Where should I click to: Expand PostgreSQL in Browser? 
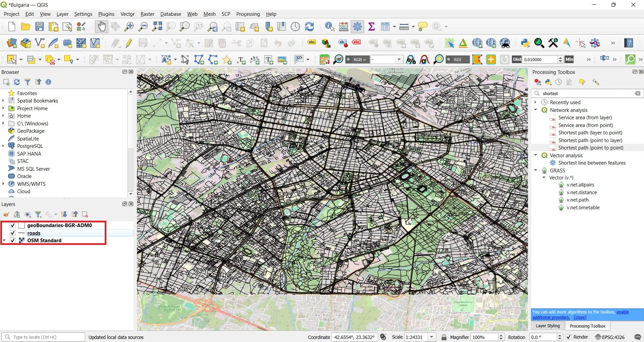(x=3, y=146)
